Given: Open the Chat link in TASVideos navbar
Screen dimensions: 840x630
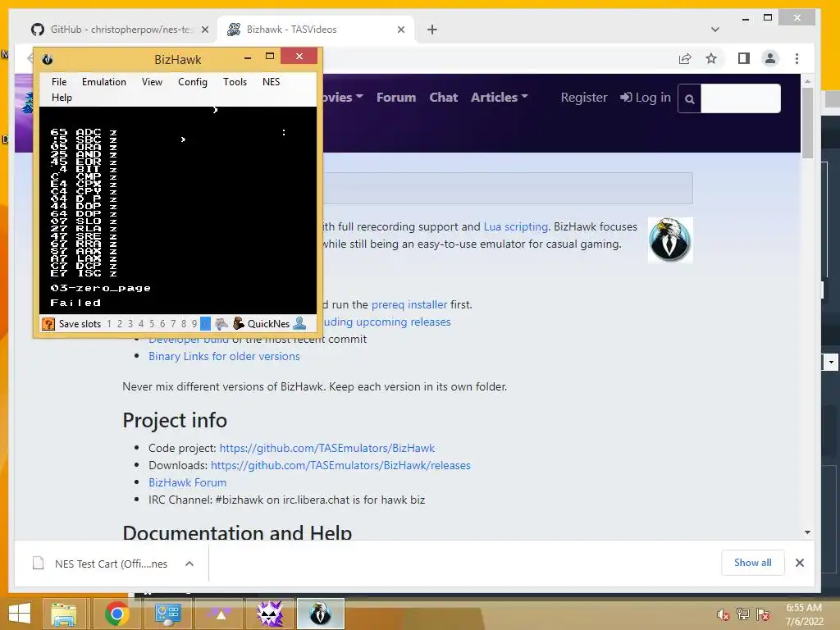Looking at the screenshot, I should 444,98.
